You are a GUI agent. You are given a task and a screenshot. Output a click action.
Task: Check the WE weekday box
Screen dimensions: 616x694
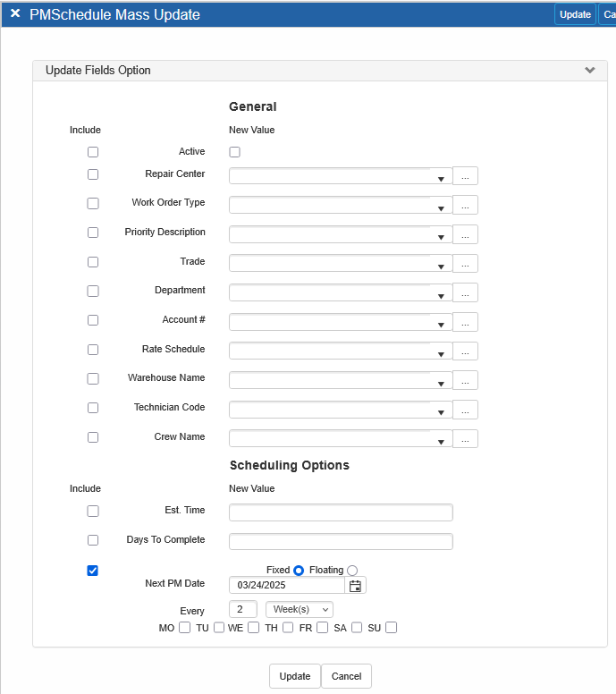254,628
